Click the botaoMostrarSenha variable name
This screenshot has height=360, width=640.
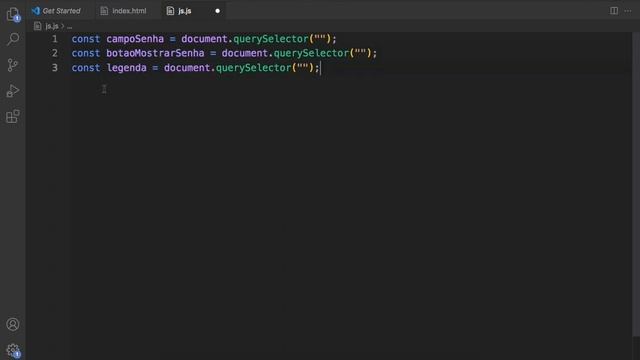pyautogui.click(x=155, y=53)
